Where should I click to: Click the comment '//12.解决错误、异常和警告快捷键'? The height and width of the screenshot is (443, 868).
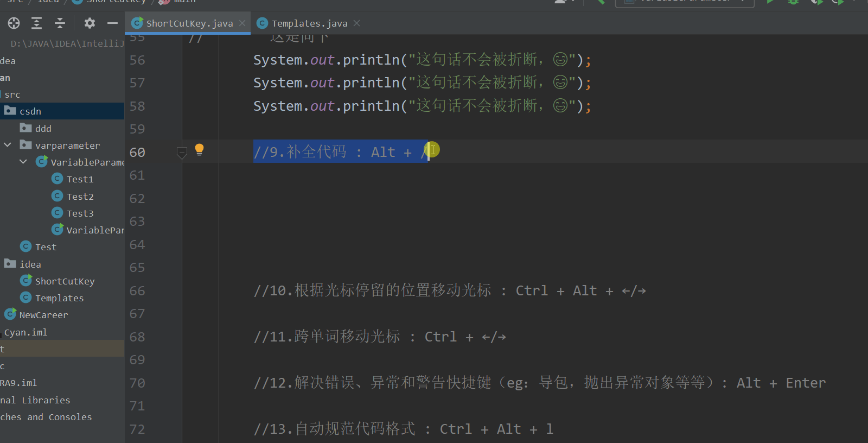click(x=372, y=383)
